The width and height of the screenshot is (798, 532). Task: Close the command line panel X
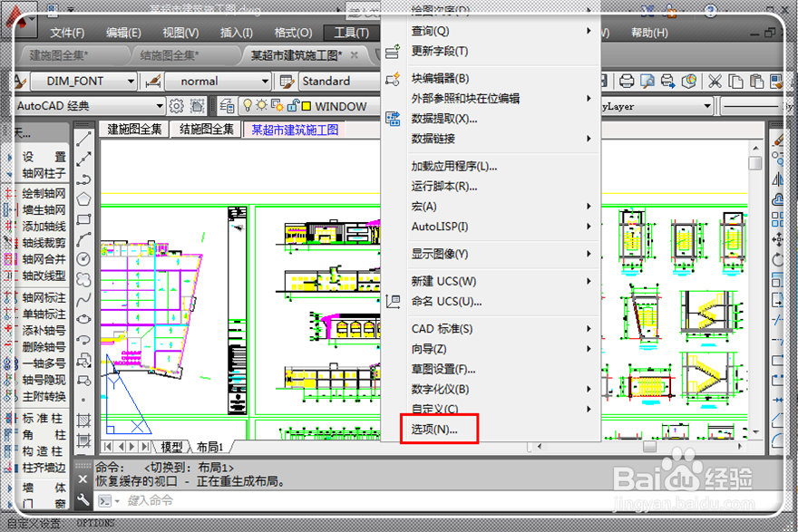point(83,479)
